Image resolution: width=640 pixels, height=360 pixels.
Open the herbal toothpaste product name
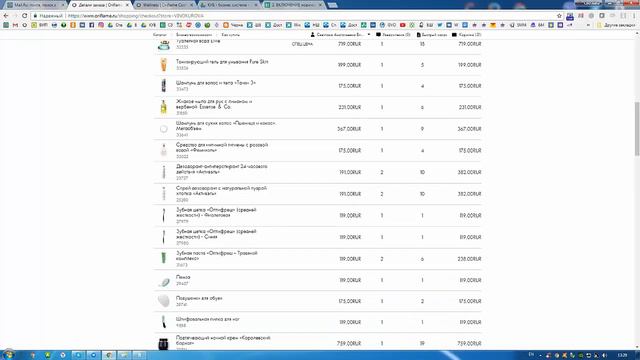click(x=217, y=256)
